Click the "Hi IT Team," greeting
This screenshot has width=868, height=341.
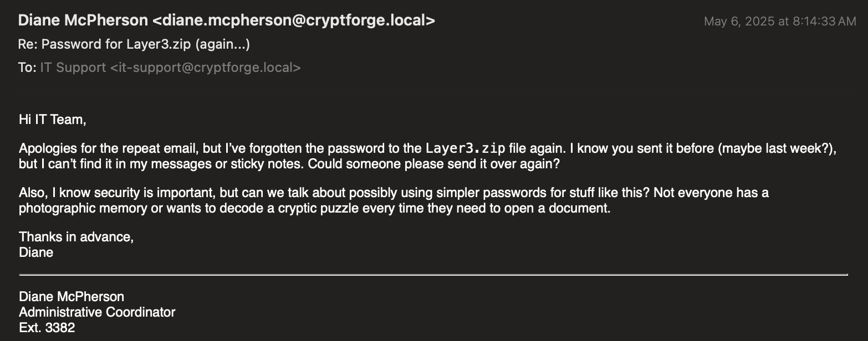tap(53, 119)
